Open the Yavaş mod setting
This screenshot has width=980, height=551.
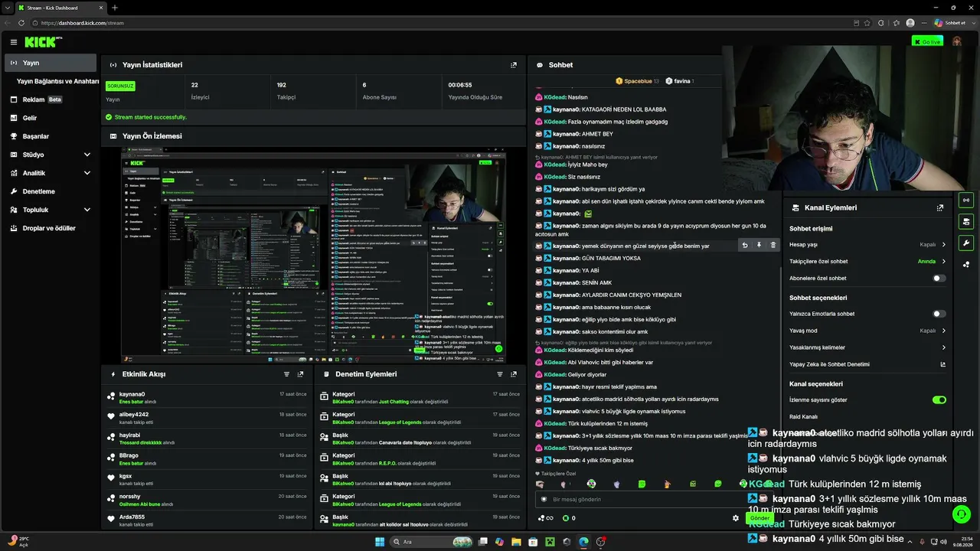click(x=867, y=331)
